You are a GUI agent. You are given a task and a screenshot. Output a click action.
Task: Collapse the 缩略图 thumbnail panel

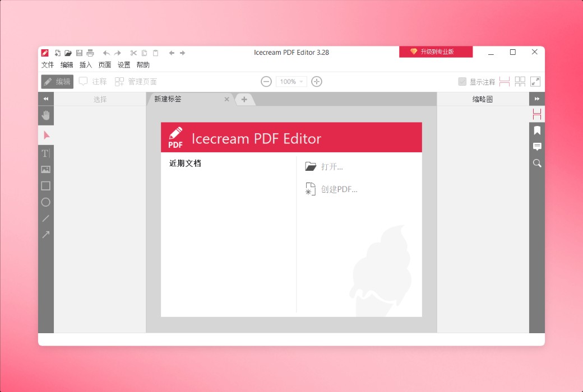click(537, 99)
